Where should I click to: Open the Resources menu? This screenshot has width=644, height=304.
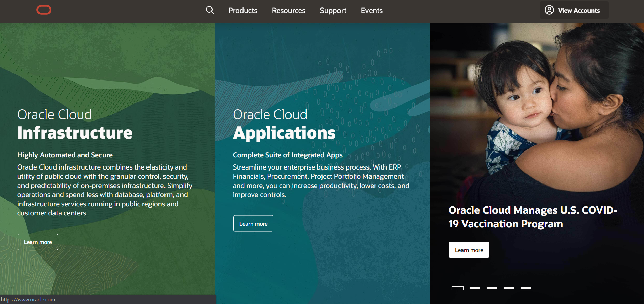288,11
